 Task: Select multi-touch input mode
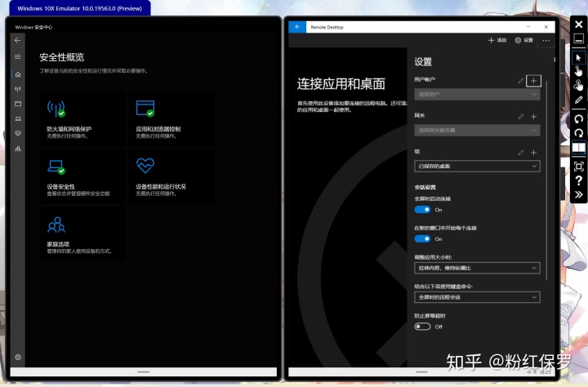(x=579, y=85)
